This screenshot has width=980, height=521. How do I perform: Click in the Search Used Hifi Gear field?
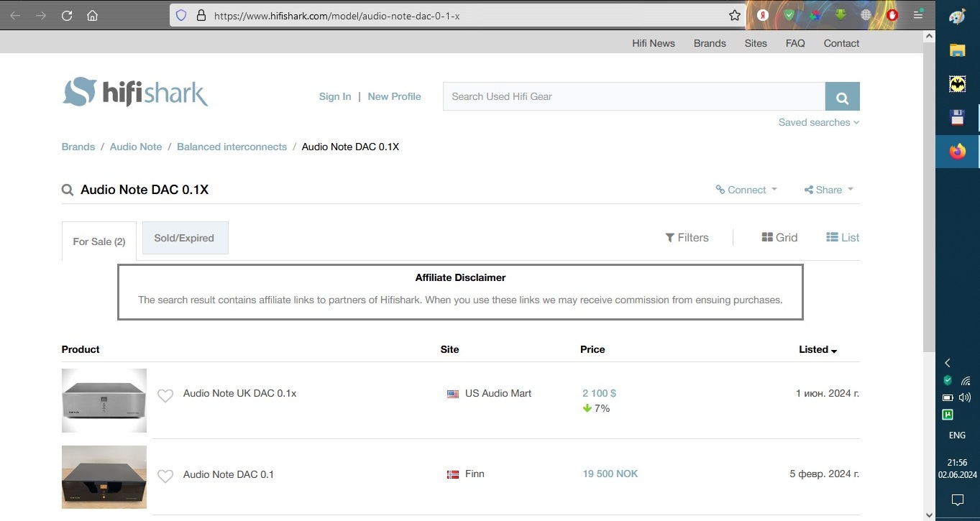coord(633,96)
